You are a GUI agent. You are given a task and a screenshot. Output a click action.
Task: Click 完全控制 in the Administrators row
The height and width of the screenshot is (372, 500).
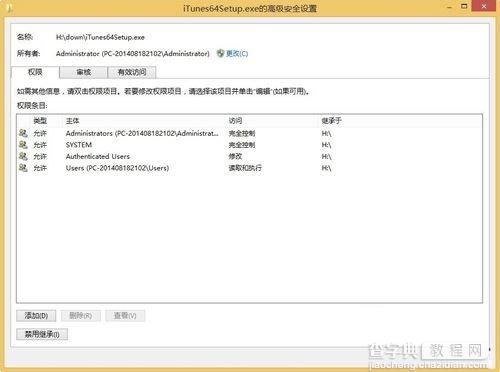(x=242, y=133)
